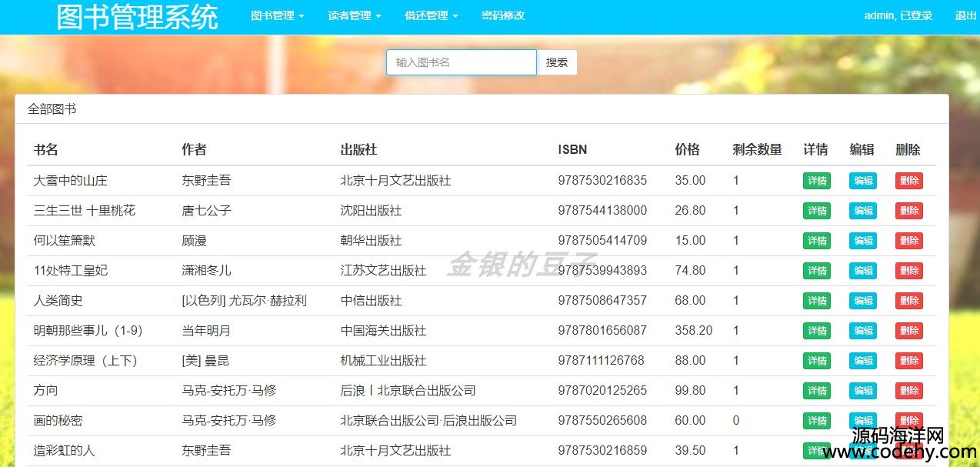This screenshot has height=467, width=980.
Task: Log out using the 退出 link
Action: pos(966,15)
